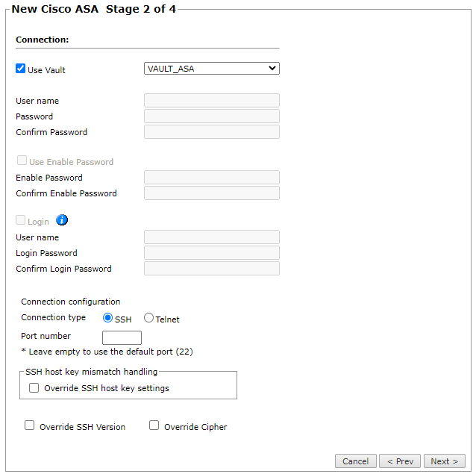
Task: Open the VAULT_ASA dropdown
Action: pyautogui.click(x=212, y=69)
